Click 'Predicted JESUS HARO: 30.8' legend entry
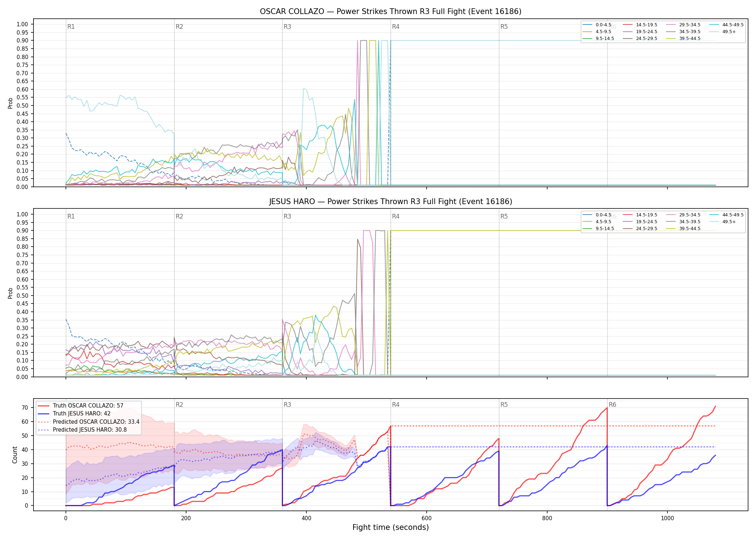 point(82,430)
